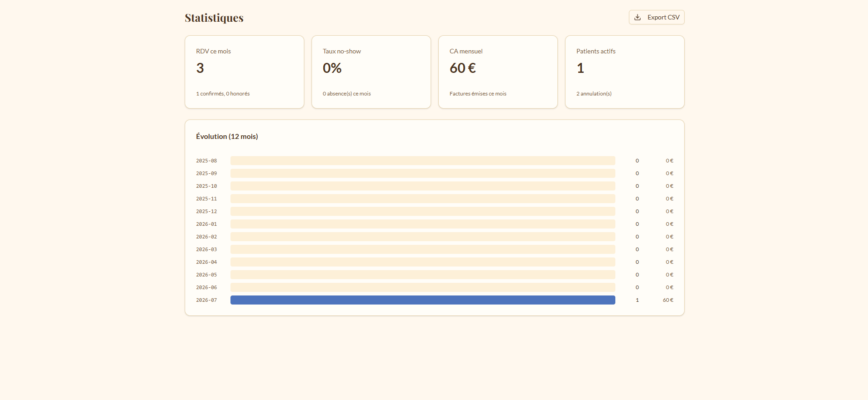The width and height of the screenshot is (868, 400).
Task: Click the 0 € amount in 2026-06 row
Action: (x=669, y=287)
